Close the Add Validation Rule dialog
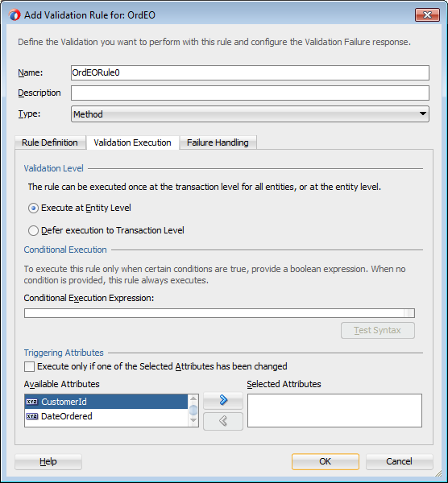448x483 pixels. pyautogui.click(x=427, y=14)
